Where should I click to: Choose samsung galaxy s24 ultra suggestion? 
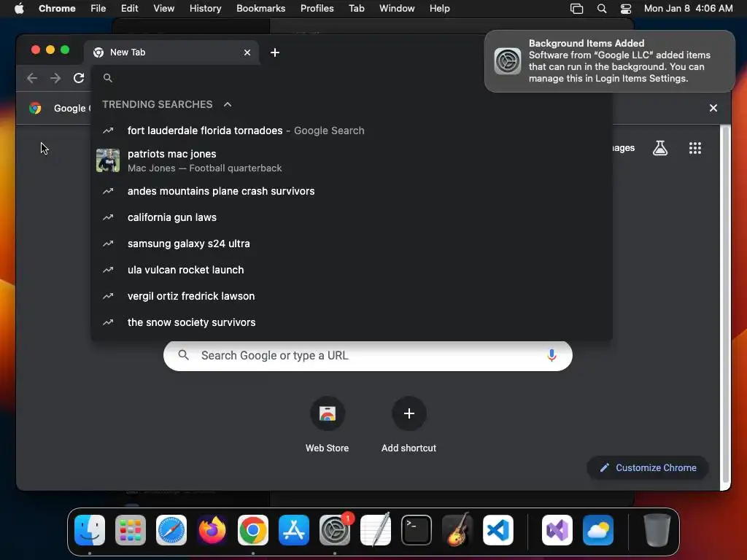pos(352,244)
